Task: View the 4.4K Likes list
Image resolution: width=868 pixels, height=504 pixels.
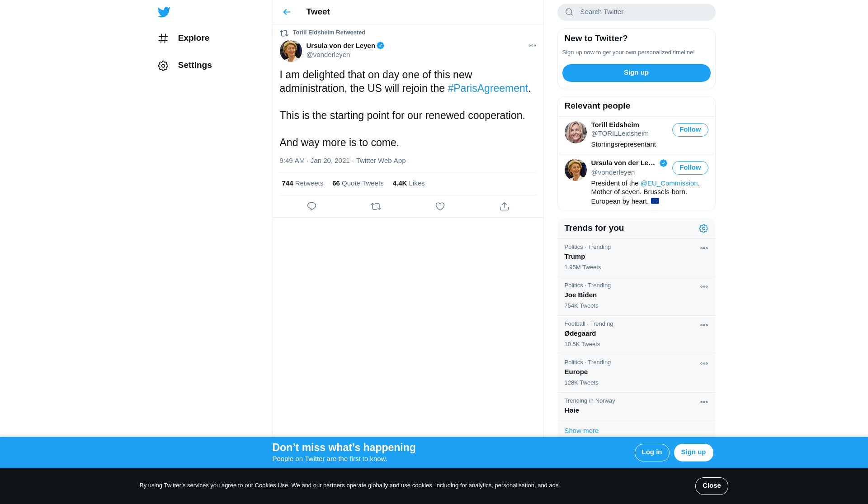Action: 409,183
